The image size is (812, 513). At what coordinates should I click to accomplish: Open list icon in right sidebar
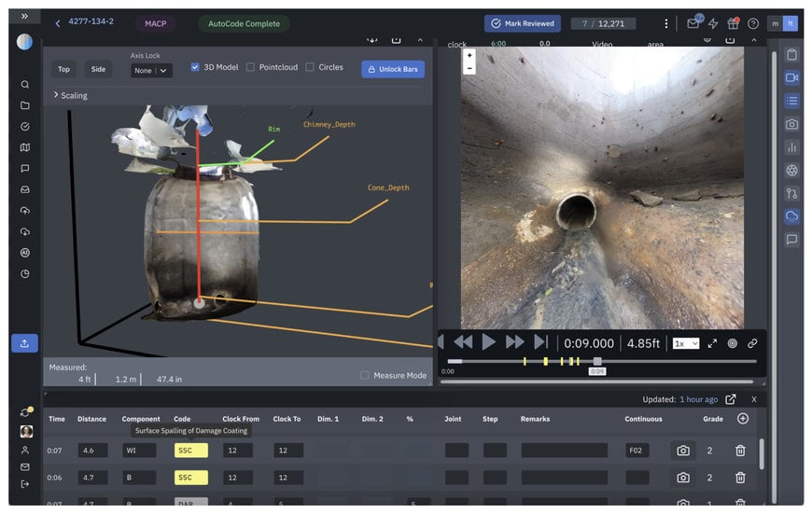(x=791, y=101)
